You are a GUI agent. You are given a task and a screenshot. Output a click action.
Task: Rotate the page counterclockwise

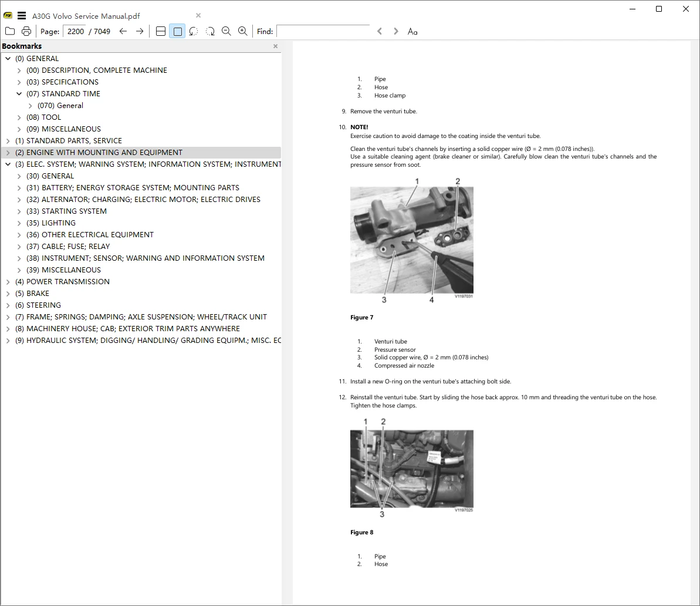click(194, 31)
